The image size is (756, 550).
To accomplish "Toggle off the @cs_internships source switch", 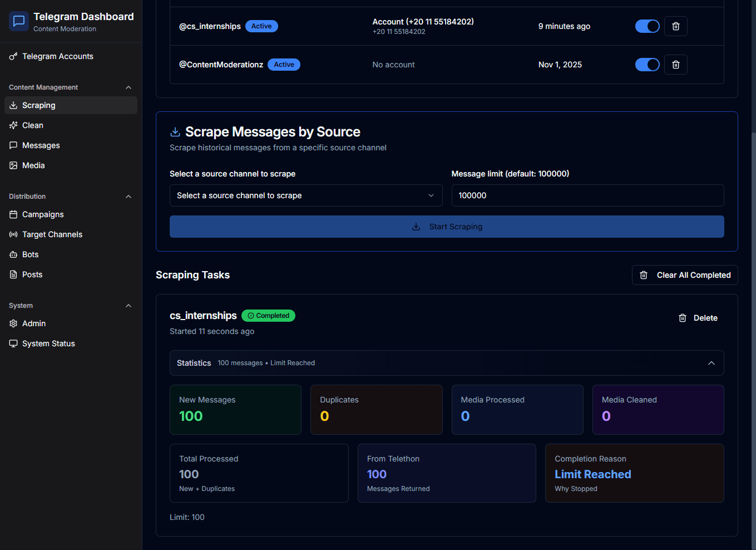I will click(648, 26).
